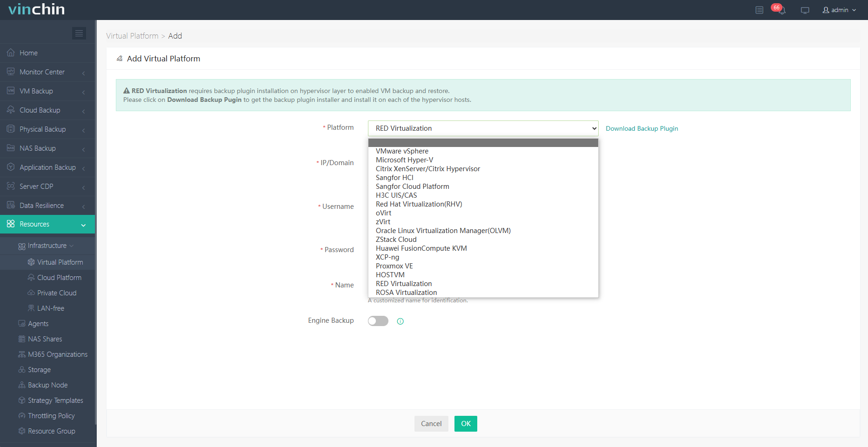Click the Throttling Policy icon

pos(22,415)
